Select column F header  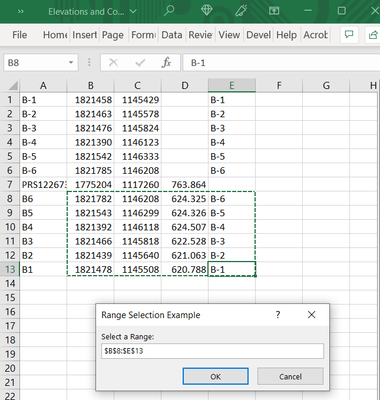[x=279, y=86]
